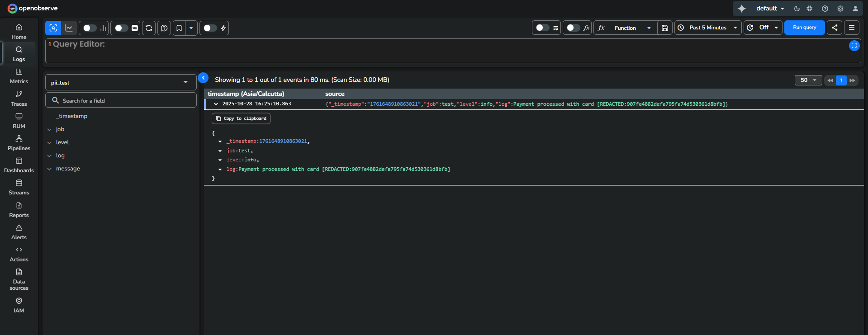Click the save function disk icon
The image size is (868, 335).
coord(664,28)
